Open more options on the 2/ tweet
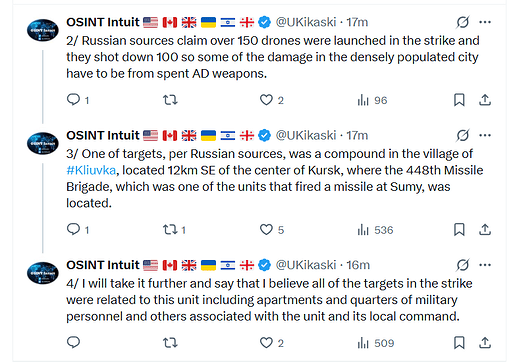Viewport: 517px width, 362px height. [485, 22]
